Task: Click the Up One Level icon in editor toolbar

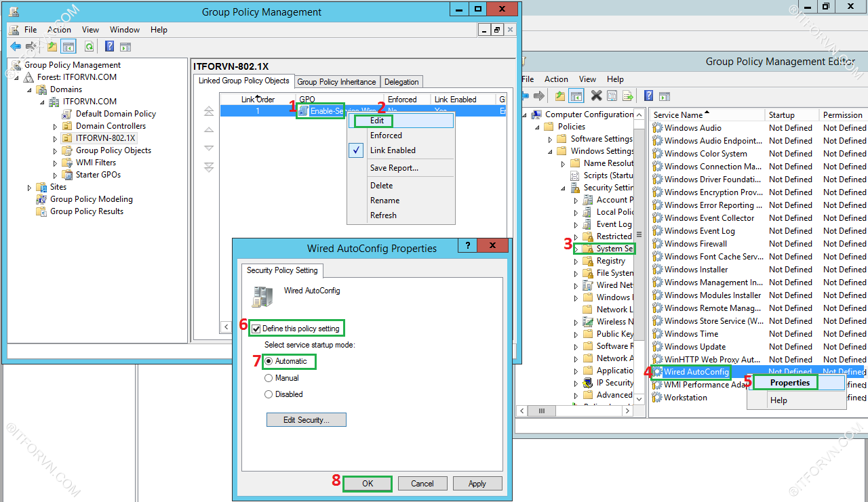Action: pos(559,96)
